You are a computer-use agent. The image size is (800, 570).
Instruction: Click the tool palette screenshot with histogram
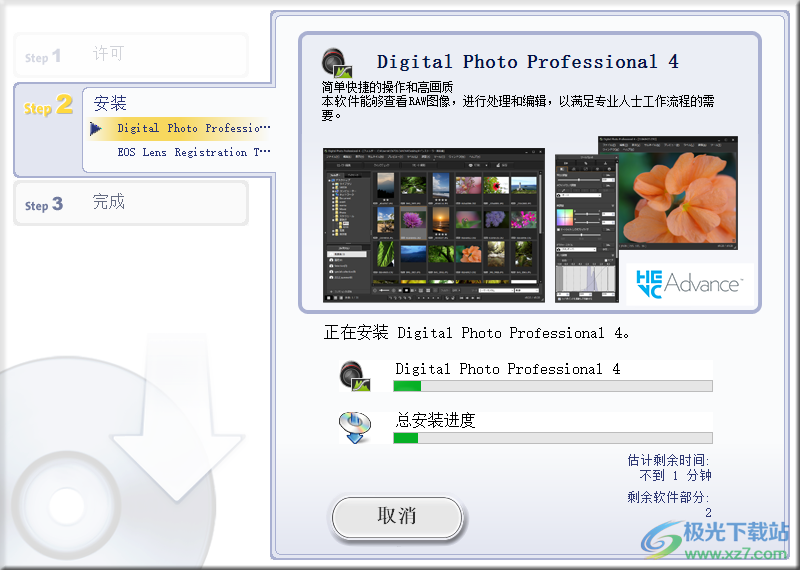click(587, 228)
